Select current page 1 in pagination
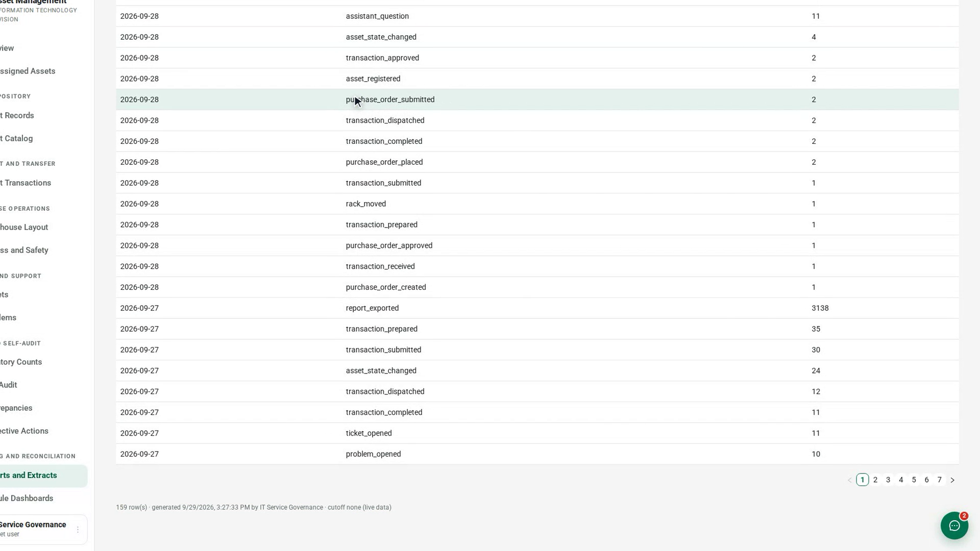This screenshot has width=980, height=551. [x=863, y=480]
